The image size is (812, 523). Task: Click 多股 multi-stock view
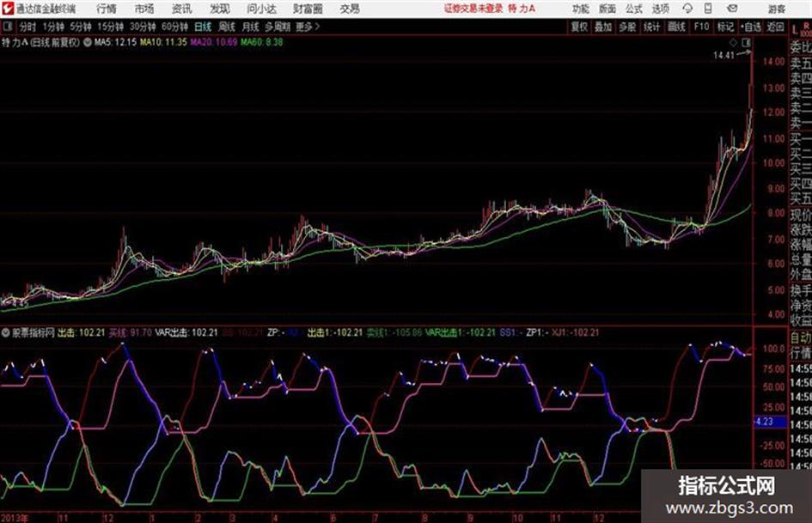point(627,27)
